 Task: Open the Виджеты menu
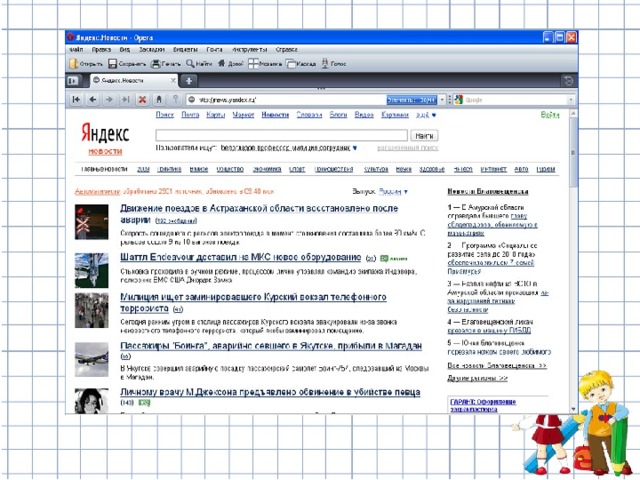click(x=185, y=49)
